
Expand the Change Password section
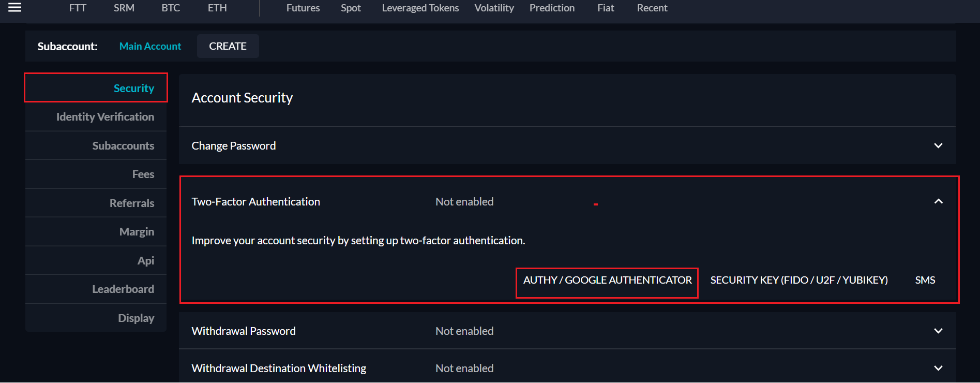pos(938,145)
